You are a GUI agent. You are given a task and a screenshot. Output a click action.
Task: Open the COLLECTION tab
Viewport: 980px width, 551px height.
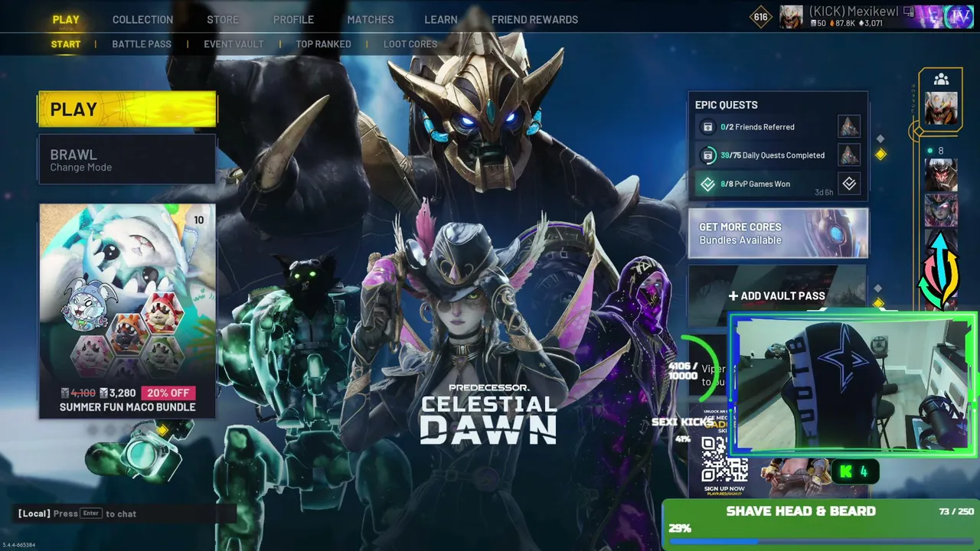pyautogui.click(x=143, y=19)
